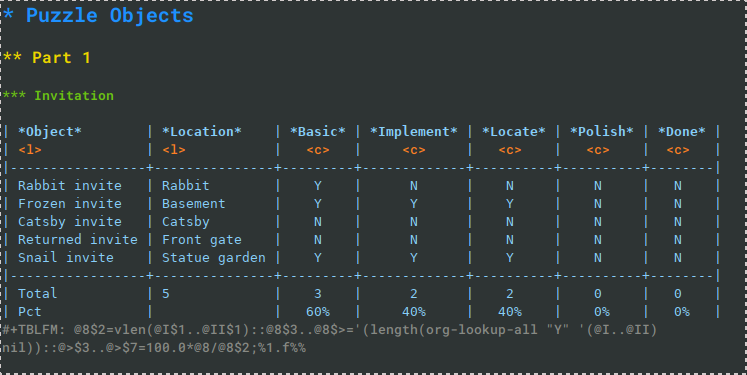Screen dimensions: 747x375
Task: Select the Implement column header
Action: (x=414, y=132)
